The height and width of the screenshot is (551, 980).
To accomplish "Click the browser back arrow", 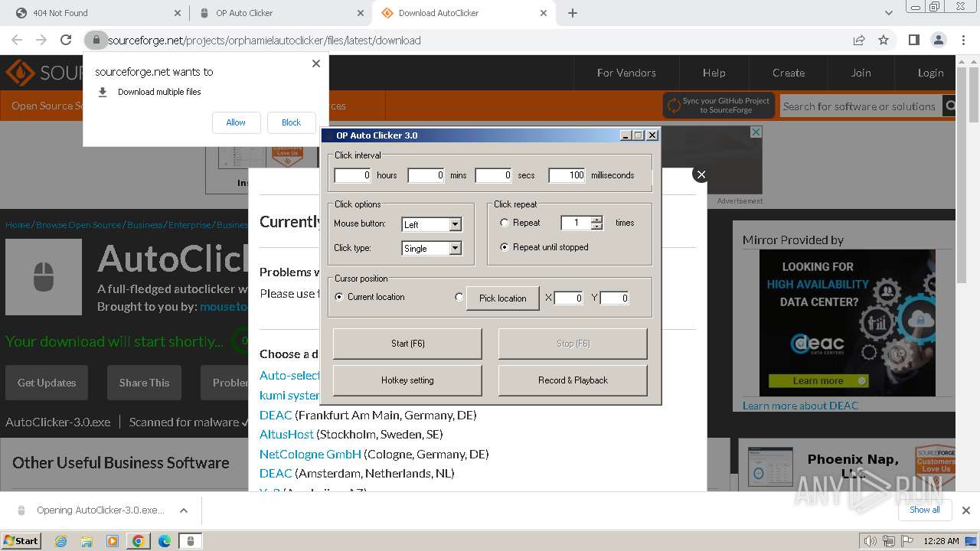I will point(17,40).
